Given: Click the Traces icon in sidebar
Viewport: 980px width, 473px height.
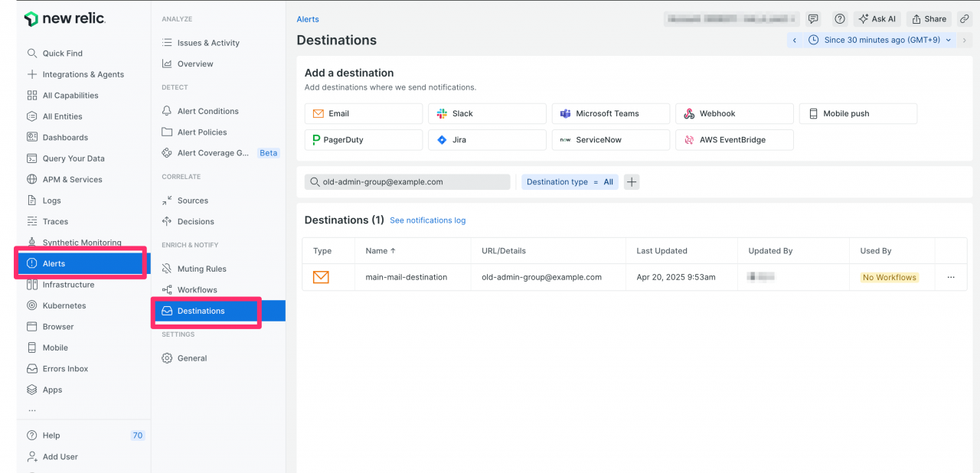Looking at the screenshot, I should (32, 222).
